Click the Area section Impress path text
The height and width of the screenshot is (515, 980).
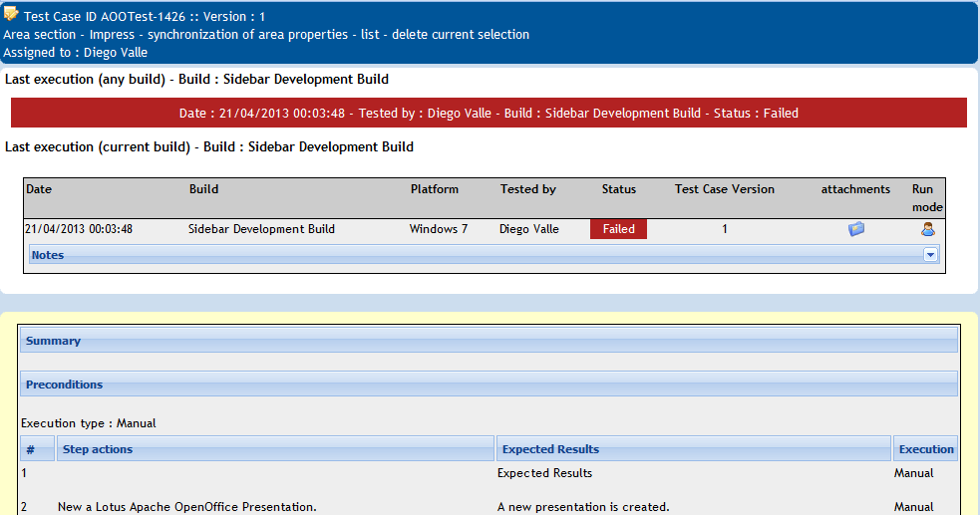click(266, 34)
